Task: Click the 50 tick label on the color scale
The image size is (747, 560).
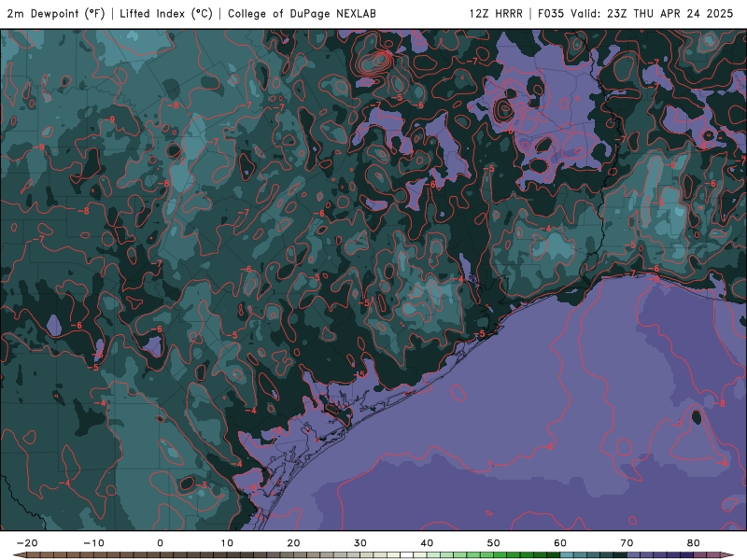Action: pyautogui.click(x=494, y=543)
